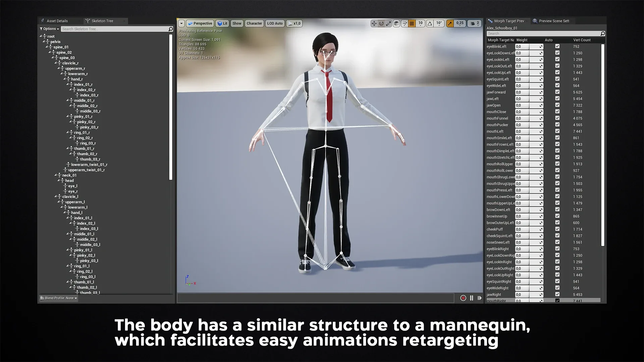Toggle grid snapping icon

[412, 23]
